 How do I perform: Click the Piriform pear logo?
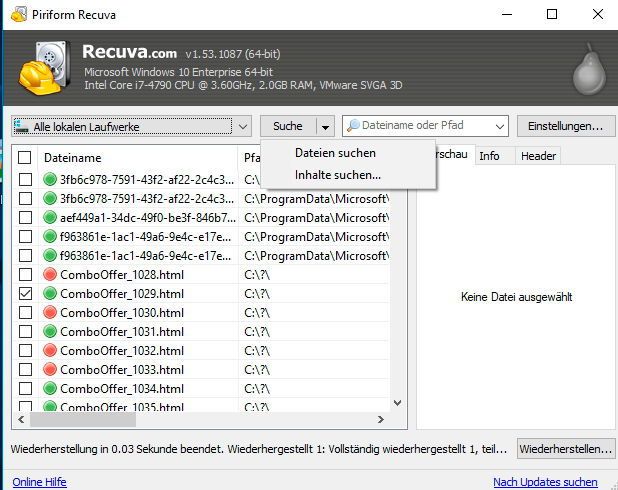pyautogui.click(x=589, y=69)
